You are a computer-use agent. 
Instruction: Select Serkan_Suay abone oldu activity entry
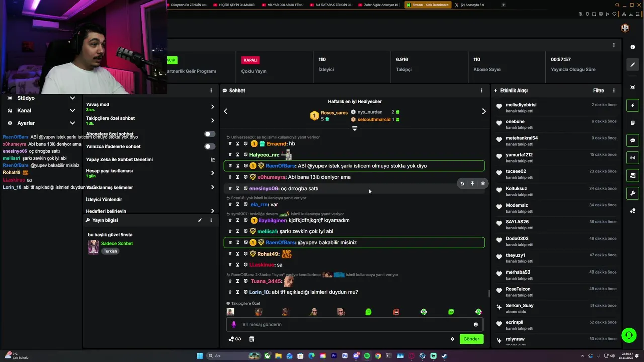(x=556, y=308)
